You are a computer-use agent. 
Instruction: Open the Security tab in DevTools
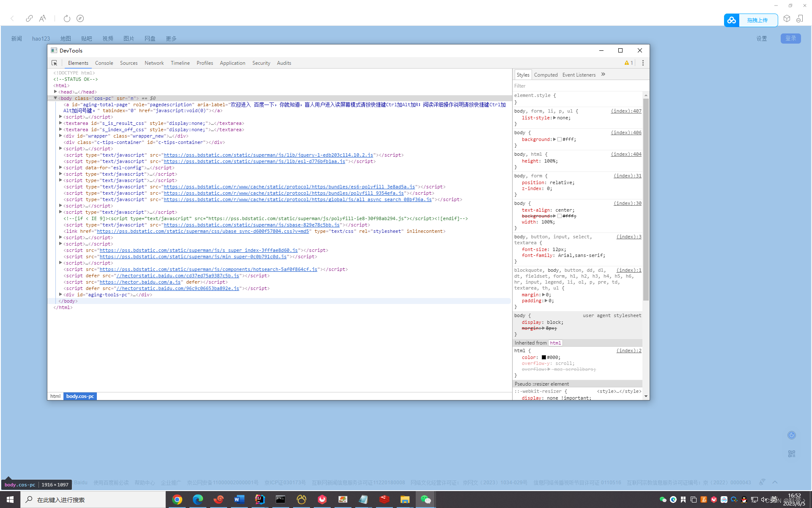coord(261,63)
